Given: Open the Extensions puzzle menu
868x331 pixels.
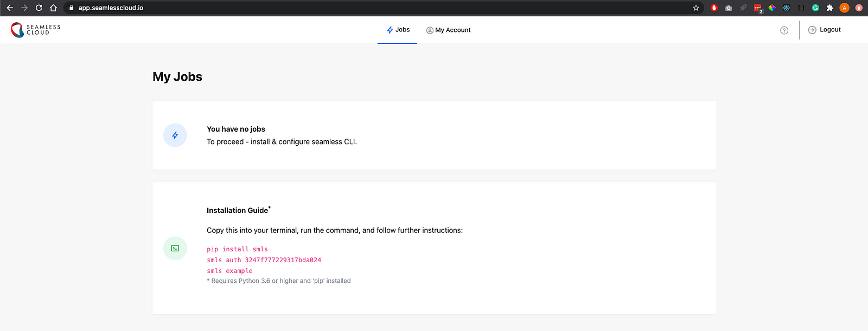Looking at the screenshot, I should (x=830, y=8).
